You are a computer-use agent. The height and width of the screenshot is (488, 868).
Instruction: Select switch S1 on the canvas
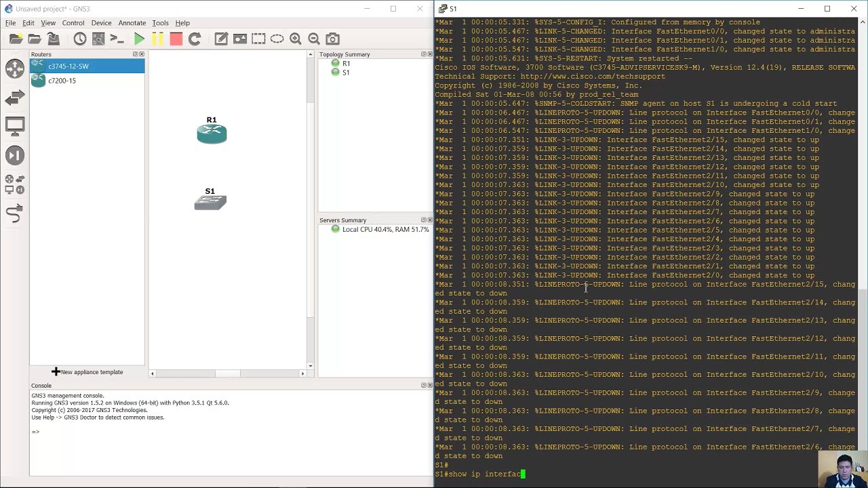pyautogui.click(x=210, y=203)
